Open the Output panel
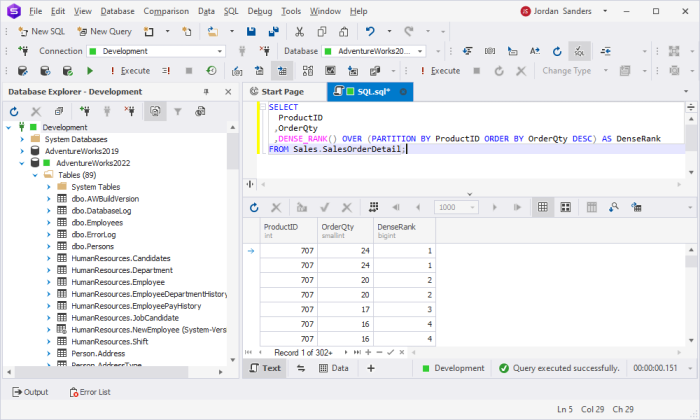Image resolution: width=700 pixels, height=420 pixels. [x=30, y=392]
